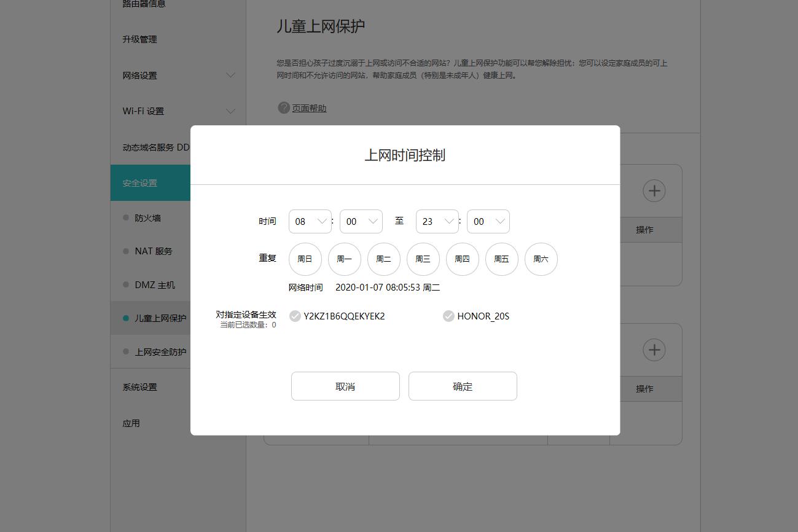This screenshot has height=532, width=798.
Task: Check the HONOR_20S device checkbox
Action: (448, 316)
